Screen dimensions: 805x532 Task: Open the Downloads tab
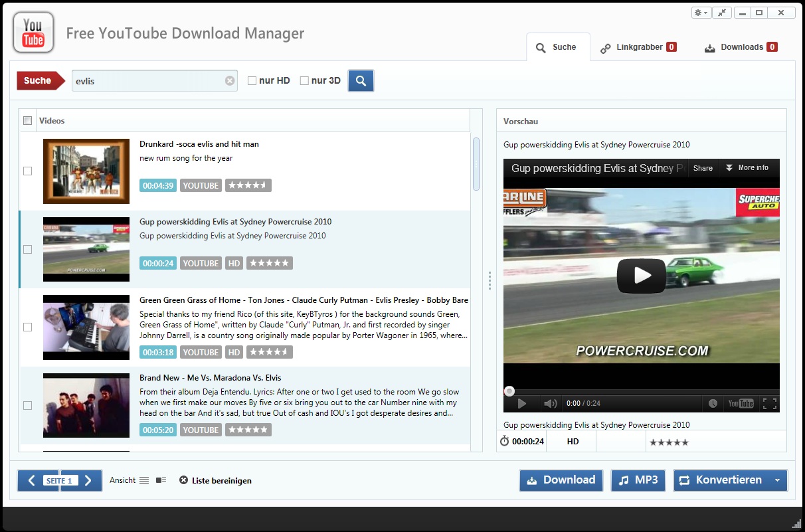741,47
